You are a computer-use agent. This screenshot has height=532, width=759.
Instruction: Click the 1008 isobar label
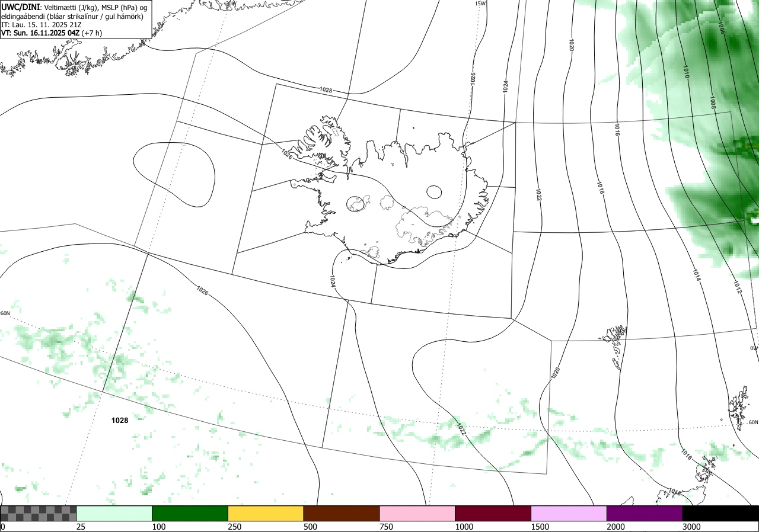click(712, 103)
